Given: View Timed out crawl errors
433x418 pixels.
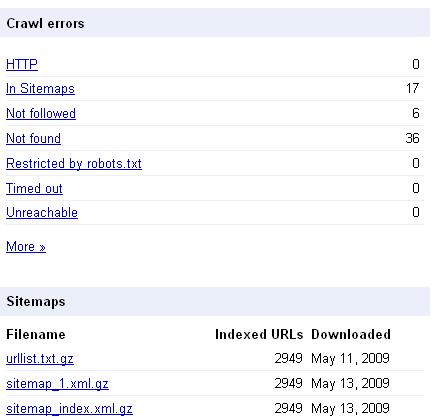Looking at the screenshot, I should click(34, 188).
